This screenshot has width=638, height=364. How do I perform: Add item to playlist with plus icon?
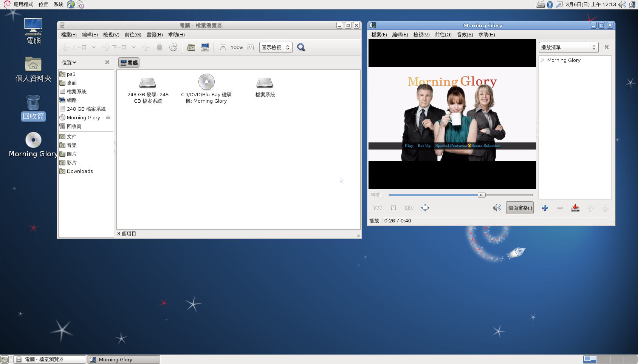(x=545, y=208)
